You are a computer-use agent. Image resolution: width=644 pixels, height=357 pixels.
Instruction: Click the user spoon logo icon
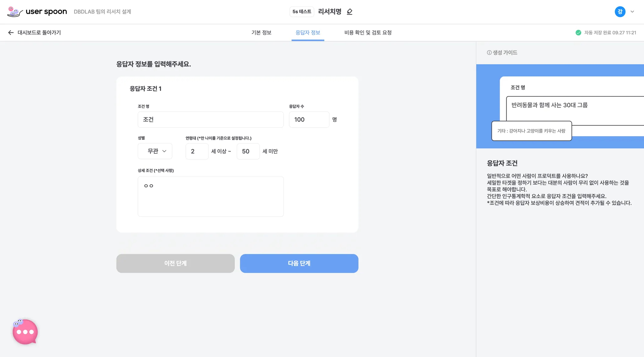coord(14,12)
